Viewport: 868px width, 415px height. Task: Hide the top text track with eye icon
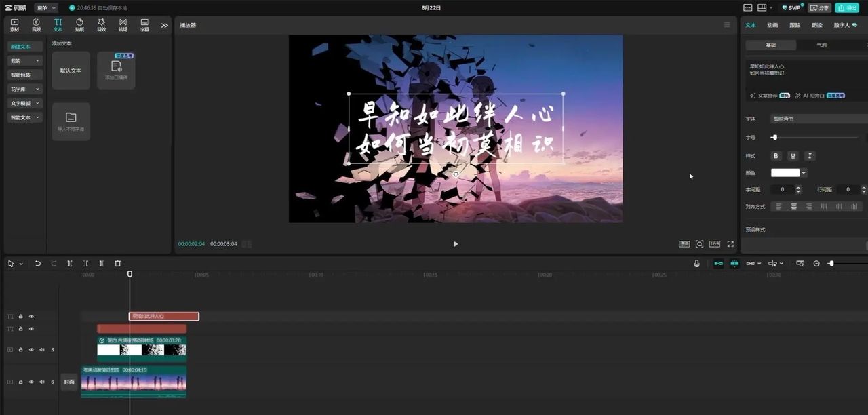pyautogui.click(x=31, y=317)
